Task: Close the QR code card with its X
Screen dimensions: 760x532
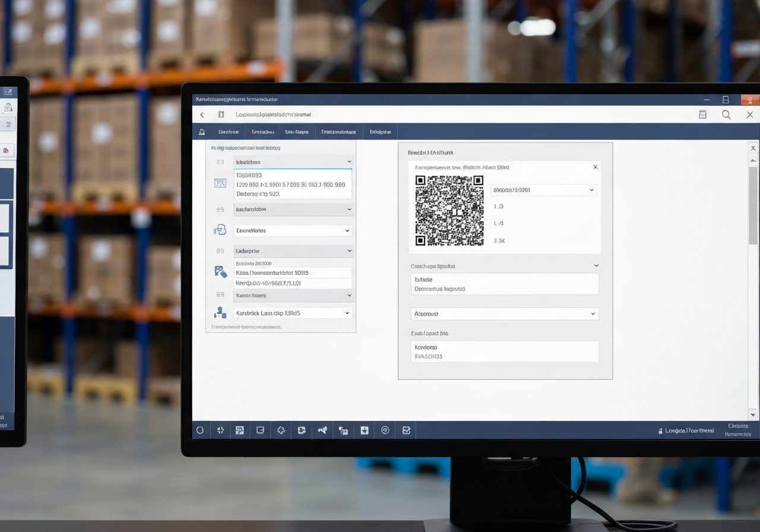Action: click(x=596, y=167)
